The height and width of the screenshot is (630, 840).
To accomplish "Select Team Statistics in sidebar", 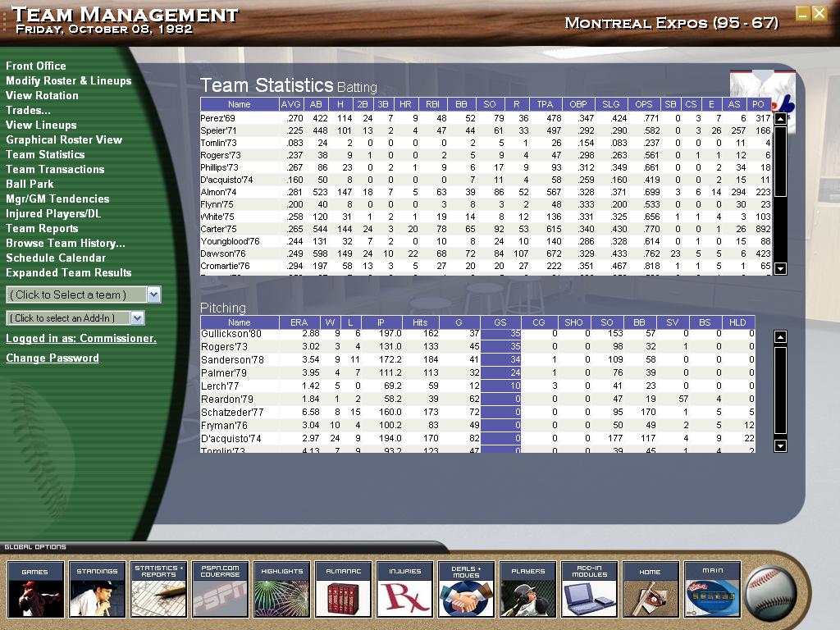I will (46, 155).
